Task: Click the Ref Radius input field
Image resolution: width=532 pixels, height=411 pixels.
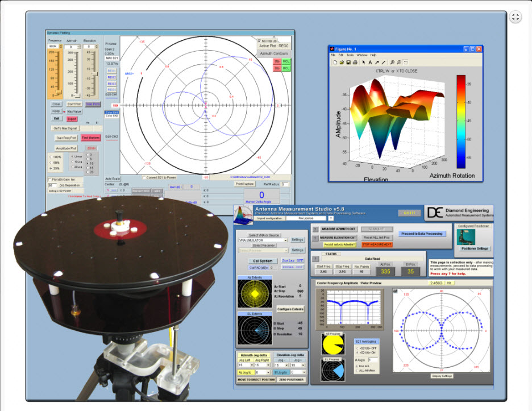Action: click(285, 184)
